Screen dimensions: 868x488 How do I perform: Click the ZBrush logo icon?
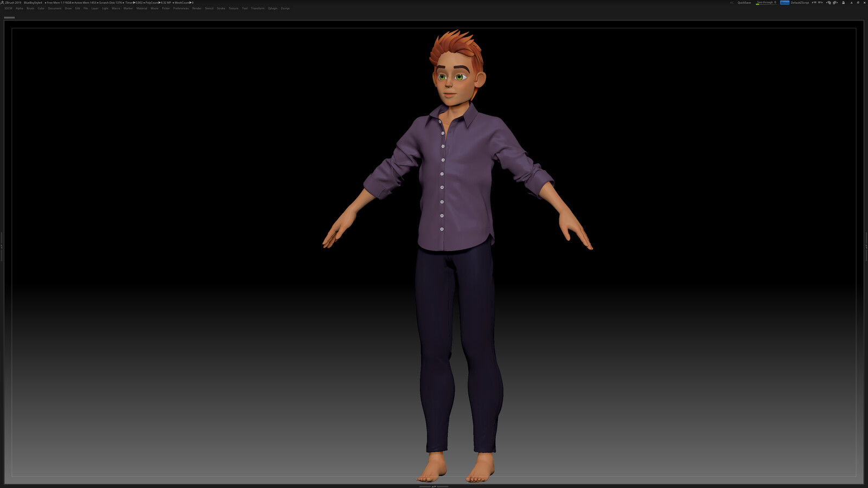(2, 2)
